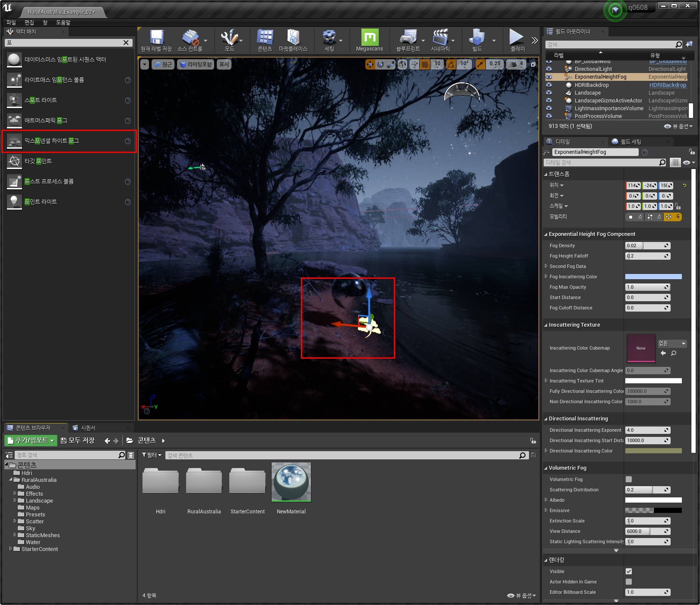Clear the actor placement search field

click(126, 43)
